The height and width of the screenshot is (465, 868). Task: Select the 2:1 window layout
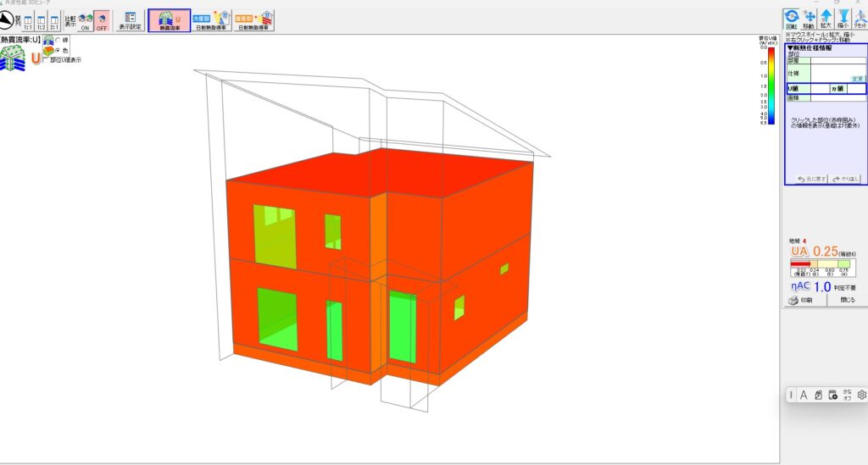[54, 20]
